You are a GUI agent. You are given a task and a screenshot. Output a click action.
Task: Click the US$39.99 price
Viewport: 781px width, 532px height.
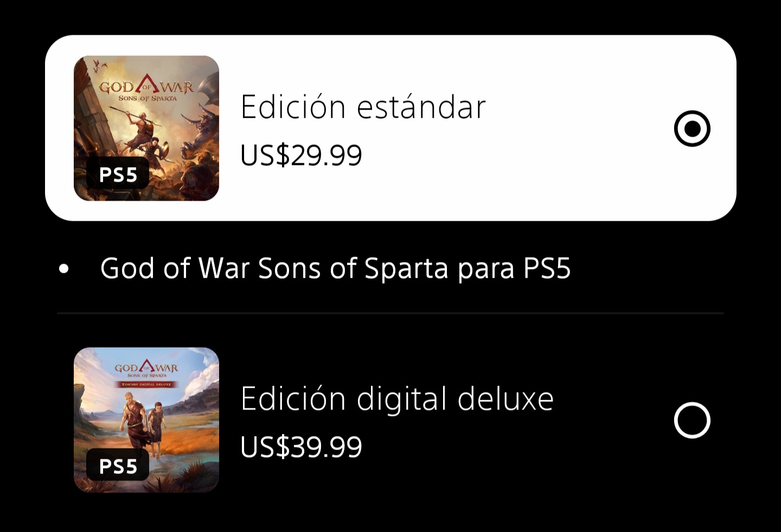301,447
